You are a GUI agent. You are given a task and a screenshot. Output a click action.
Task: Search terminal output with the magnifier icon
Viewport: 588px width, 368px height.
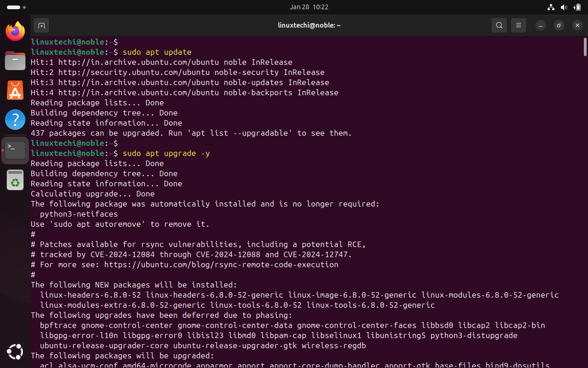tap(499, 25)
